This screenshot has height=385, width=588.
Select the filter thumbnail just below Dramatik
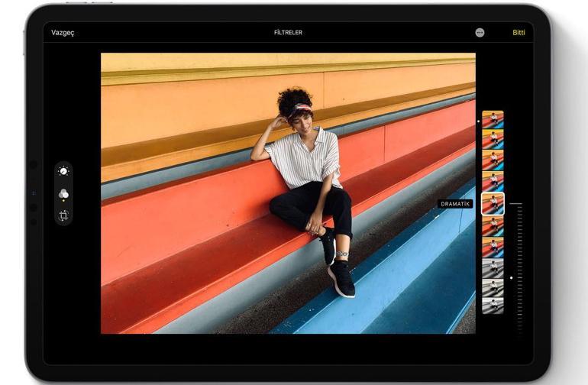(493, 226)
